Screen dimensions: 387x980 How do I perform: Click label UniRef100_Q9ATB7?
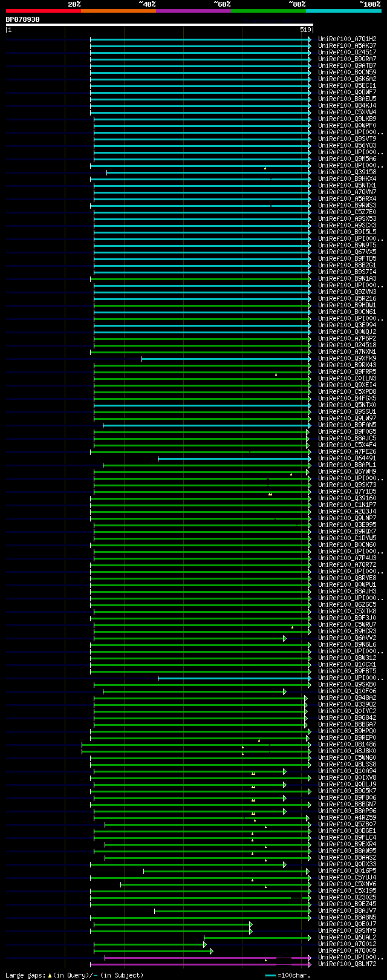pos(348,66)
